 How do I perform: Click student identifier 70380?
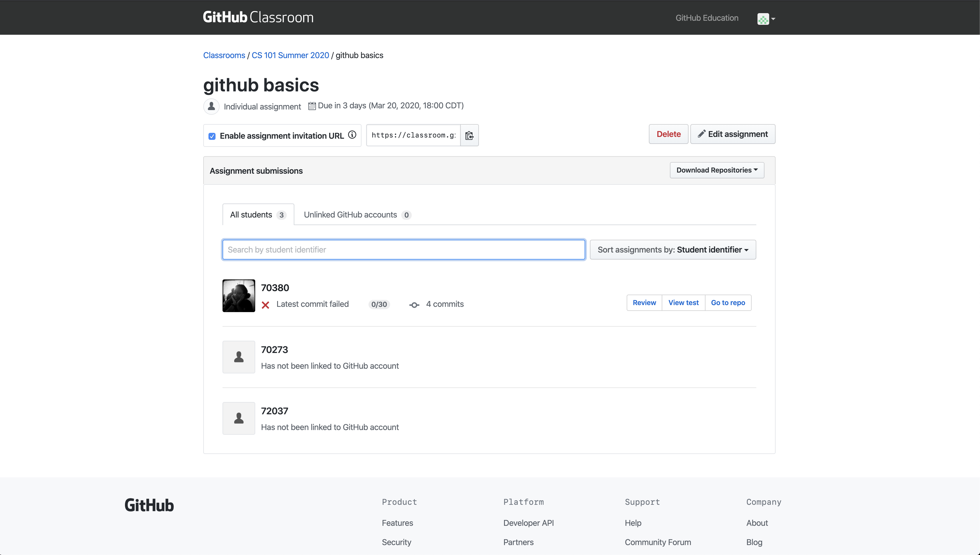pyautogui.click(x=275, y=288)
